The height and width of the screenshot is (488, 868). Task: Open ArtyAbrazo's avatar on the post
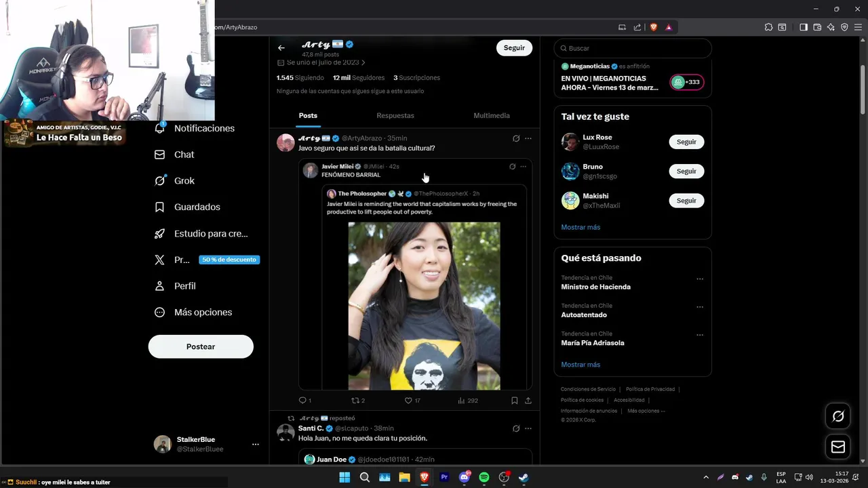[286, 142]
